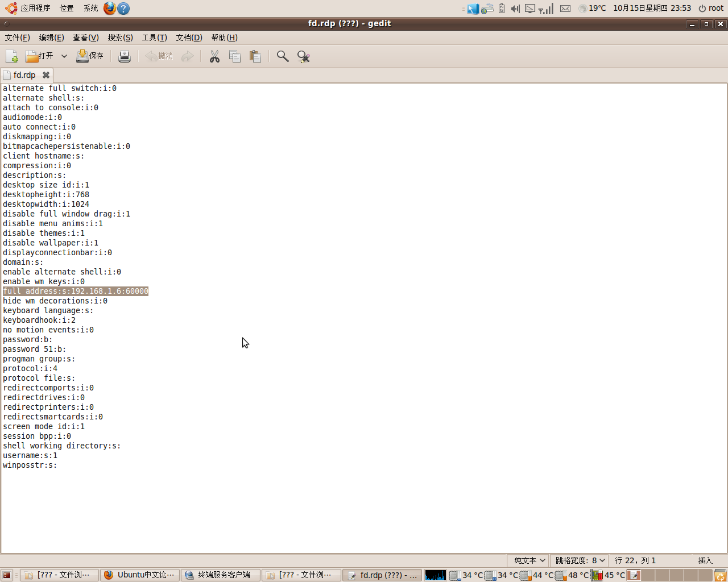728x582 pixels.
Task: Click the 48 °C sensor applet
Action: tap(572, 575)
